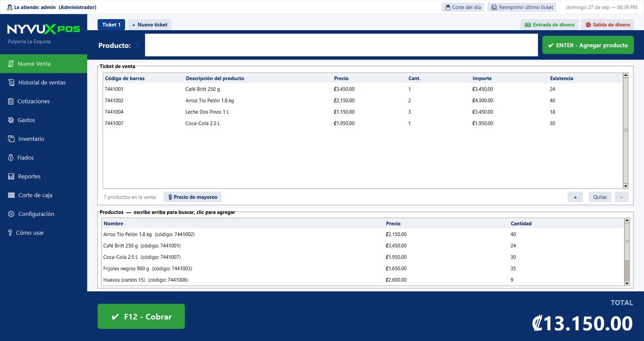Click Salida de dinero button

coord(607,25)
